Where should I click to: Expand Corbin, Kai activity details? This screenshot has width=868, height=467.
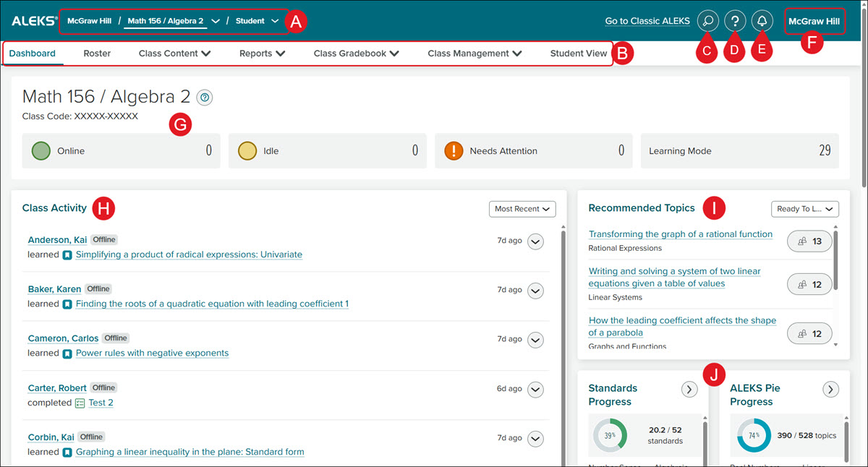point(535,439)
